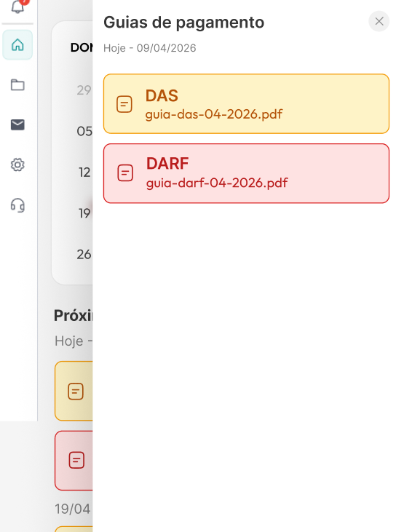Open the support headset sidebar icon
This screenshot has width=396, height=532.
tap(17, 205)
